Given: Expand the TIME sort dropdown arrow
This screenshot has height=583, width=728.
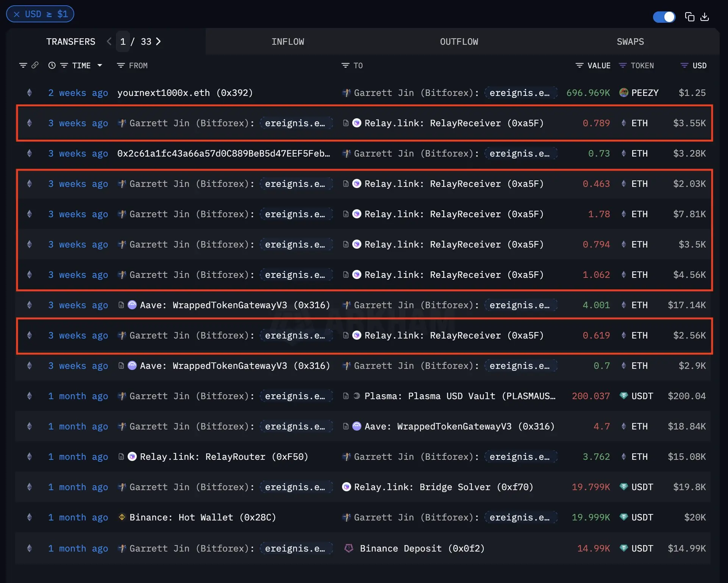Looking at the screenshot, I should [x=100, y=65].
